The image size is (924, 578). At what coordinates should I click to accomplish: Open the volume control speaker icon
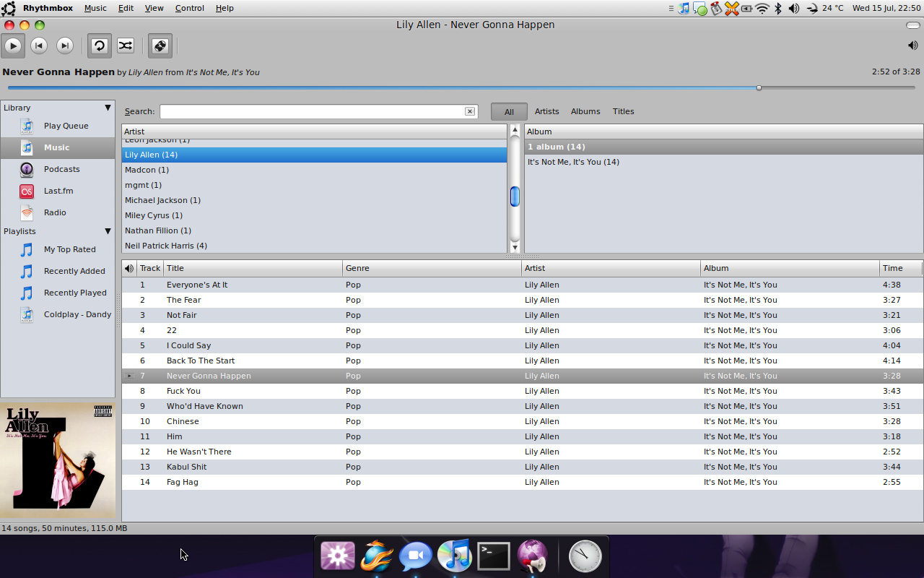(912, 45)
